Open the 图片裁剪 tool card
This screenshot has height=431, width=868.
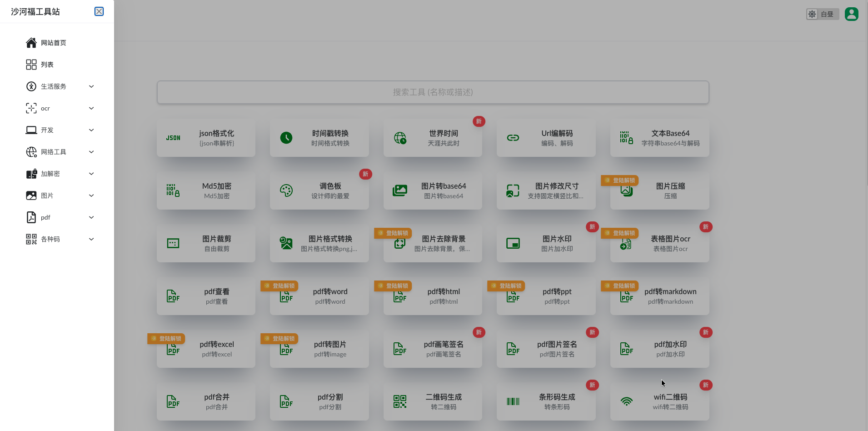tap(206, 243)
